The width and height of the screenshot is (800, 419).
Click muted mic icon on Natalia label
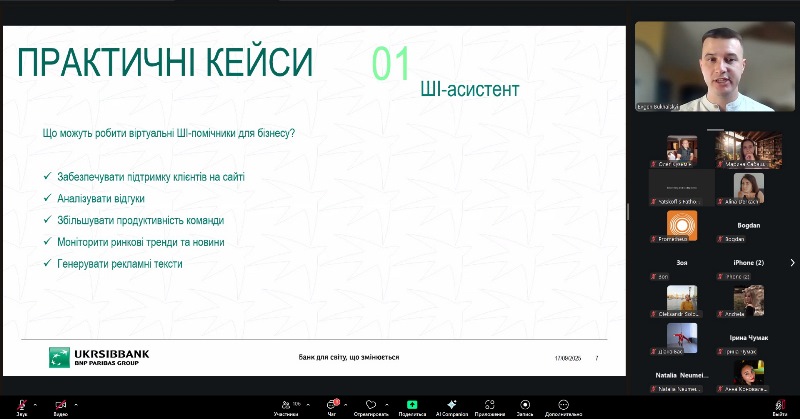coord(654,389)
